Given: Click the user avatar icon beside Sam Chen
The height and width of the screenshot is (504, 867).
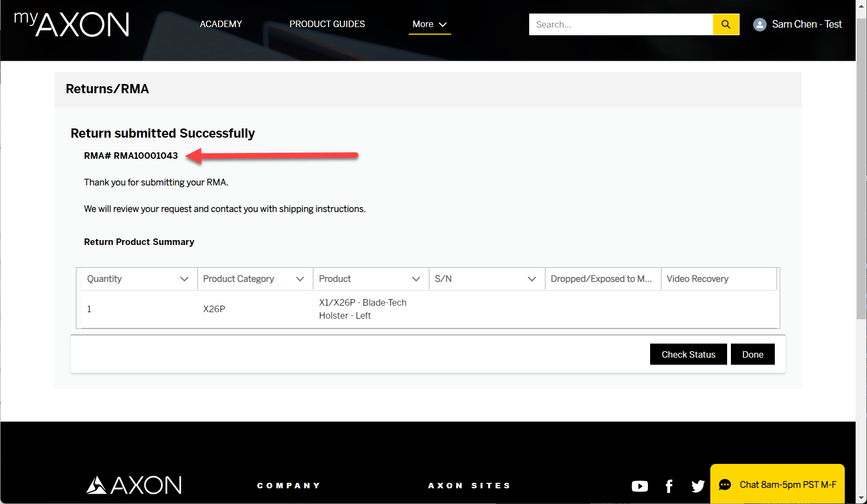Looking at the screenshot, I should (760, 24).
